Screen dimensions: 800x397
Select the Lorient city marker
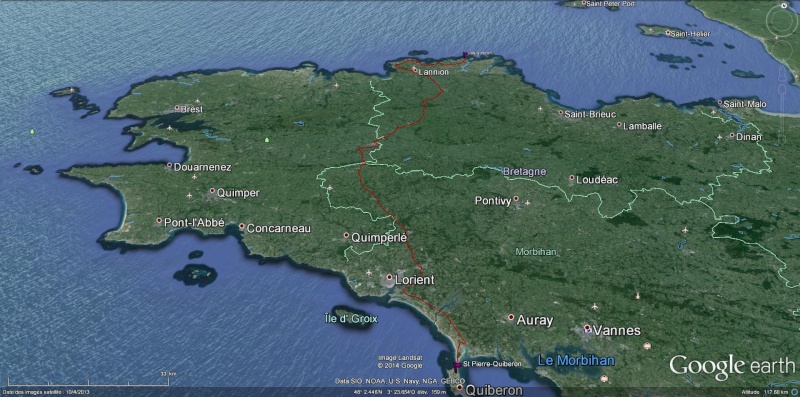pos(389,277)
